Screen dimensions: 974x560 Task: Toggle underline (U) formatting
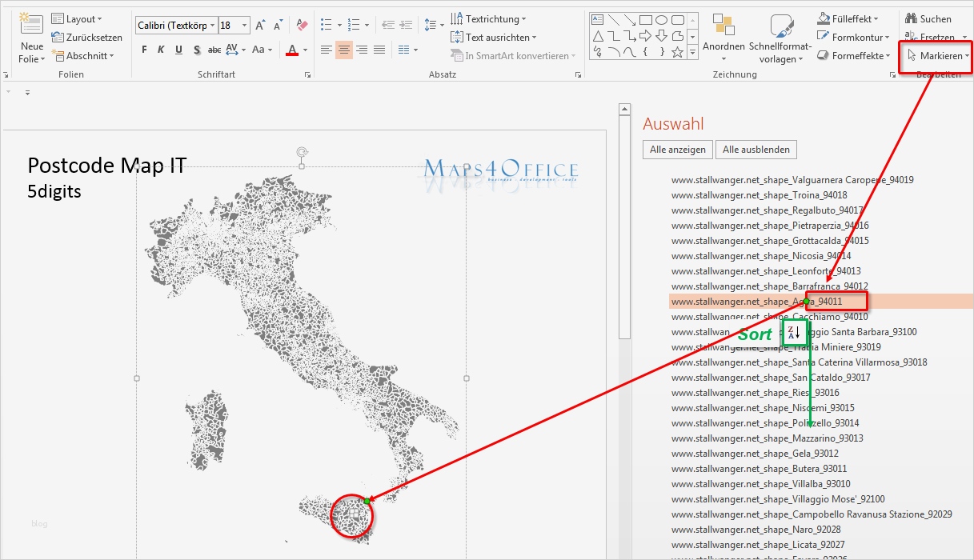178,50
